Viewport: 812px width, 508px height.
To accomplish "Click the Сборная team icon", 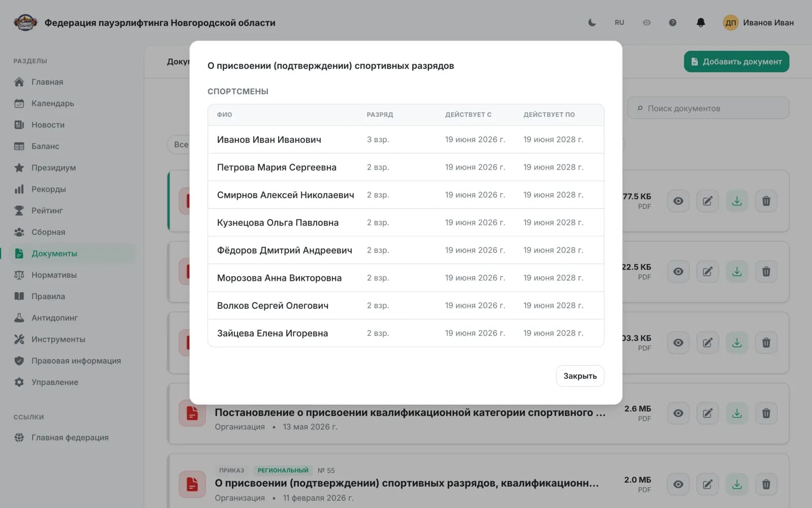I will coord(19,232).
